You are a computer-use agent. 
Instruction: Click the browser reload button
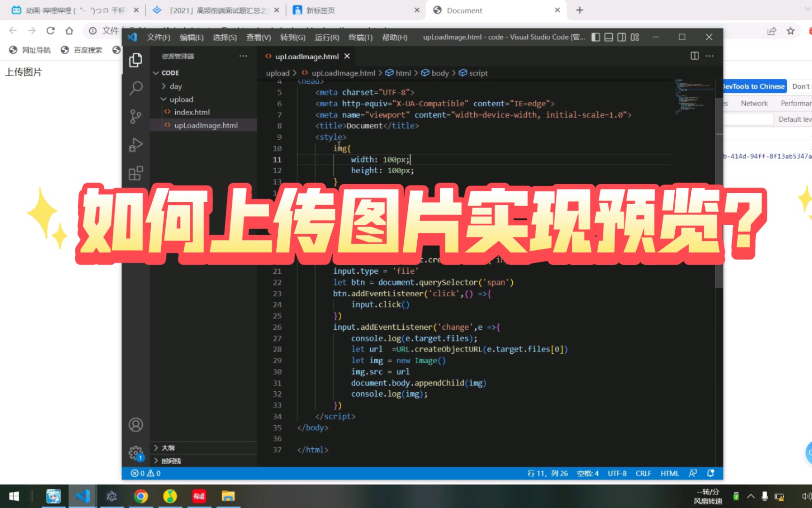pos(50,31)
